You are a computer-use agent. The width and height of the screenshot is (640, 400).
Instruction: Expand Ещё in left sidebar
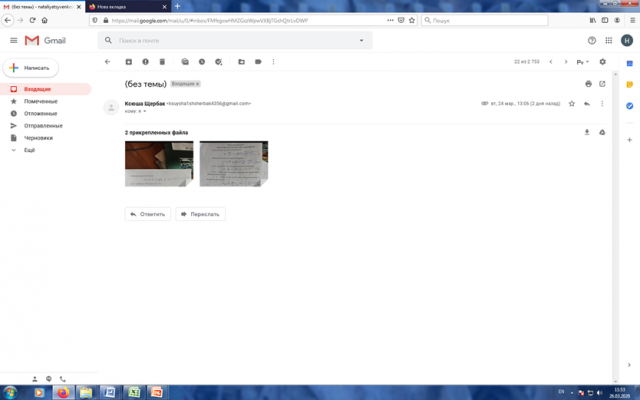29,150
